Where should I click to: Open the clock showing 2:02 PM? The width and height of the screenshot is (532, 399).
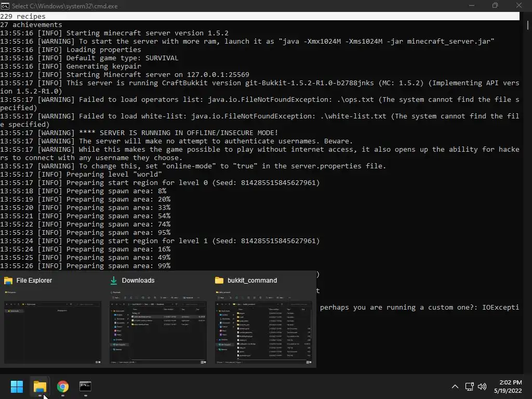(508, 387)
